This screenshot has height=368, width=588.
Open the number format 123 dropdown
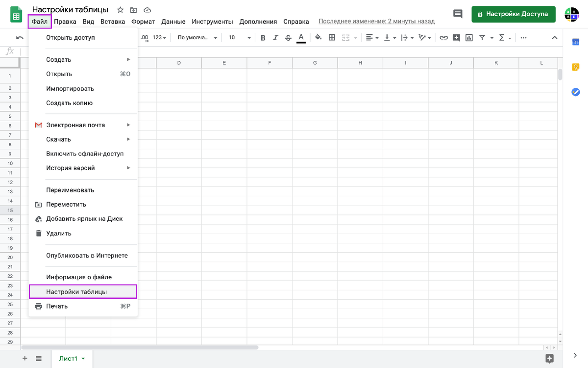(x=159, y=37)
